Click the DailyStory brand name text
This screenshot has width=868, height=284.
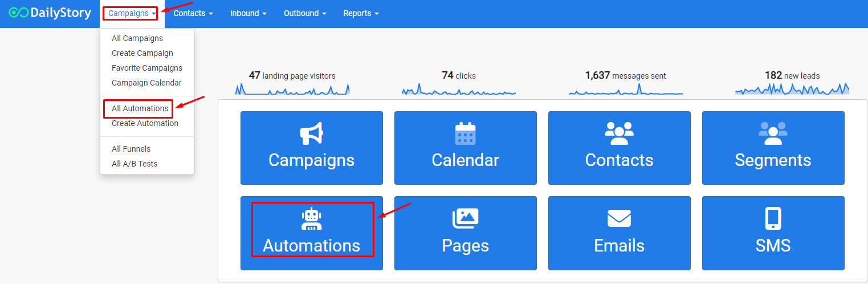[62, 13]
